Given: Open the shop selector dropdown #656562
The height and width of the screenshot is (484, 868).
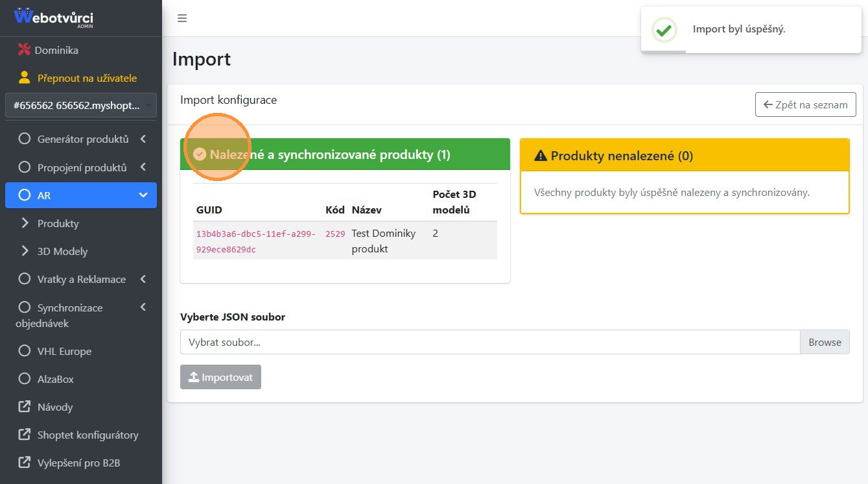Looking at the screenshot, I should tap(80, 105).
